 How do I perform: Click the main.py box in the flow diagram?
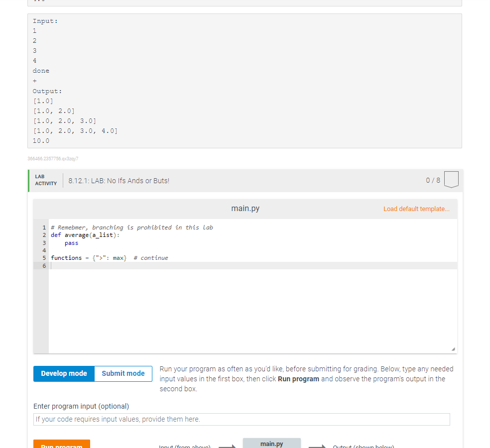point(271,444)
